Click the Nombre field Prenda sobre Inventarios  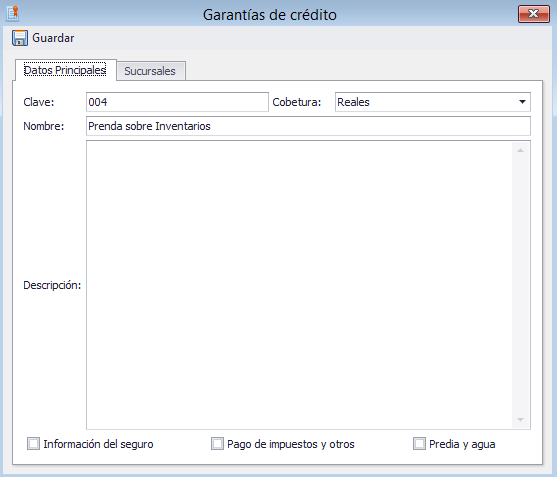308,126
